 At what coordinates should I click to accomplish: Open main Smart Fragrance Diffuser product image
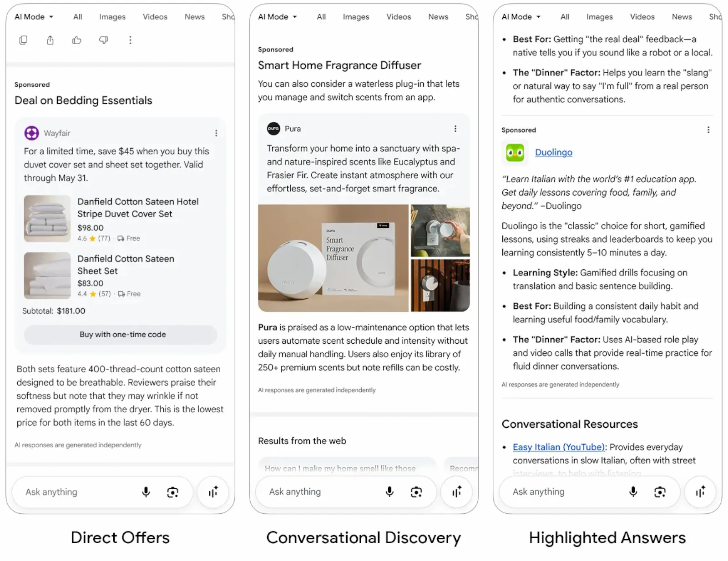pos(333,258)
